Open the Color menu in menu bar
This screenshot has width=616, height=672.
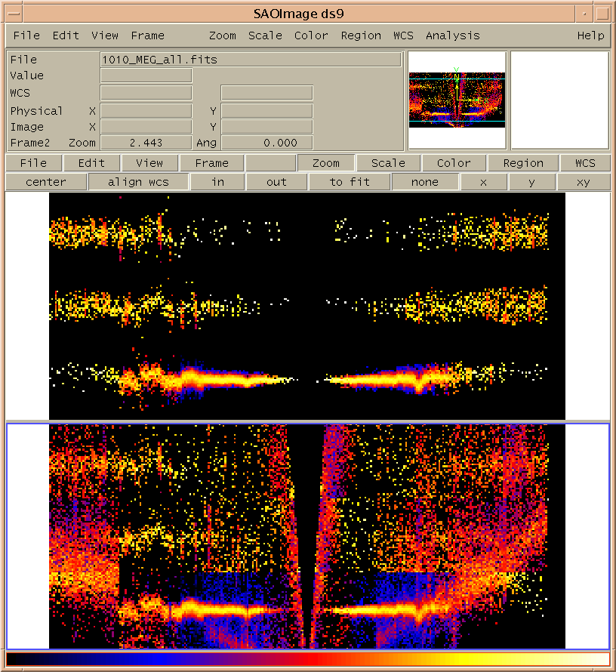click(x=311, y=35)
